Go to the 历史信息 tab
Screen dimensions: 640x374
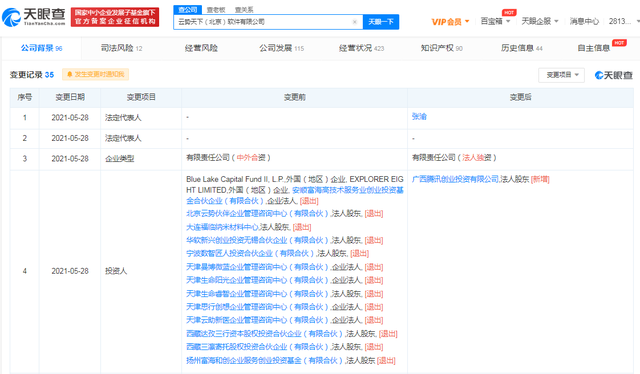pyautogui.click(x=522, y=48)
